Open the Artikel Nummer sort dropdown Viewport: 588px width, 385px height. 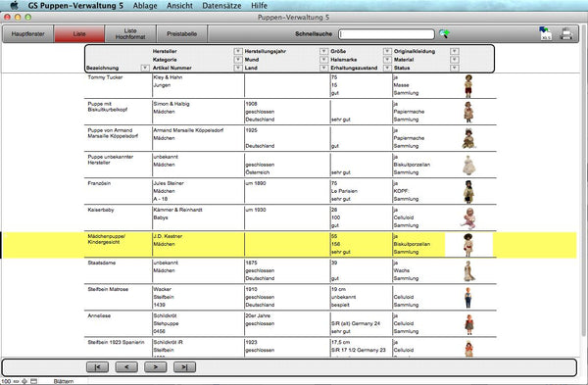pyautogui.click(x=238, y=68)
